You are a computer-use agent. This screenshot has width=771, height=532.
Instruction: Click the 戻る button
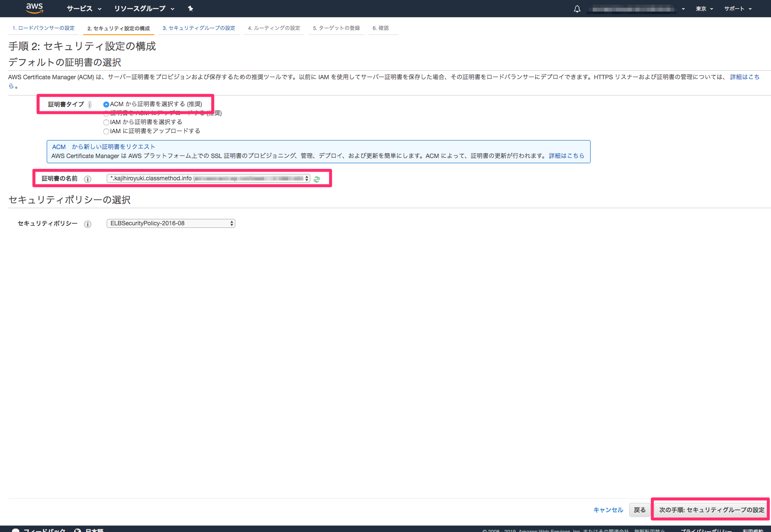coord(639,510)
